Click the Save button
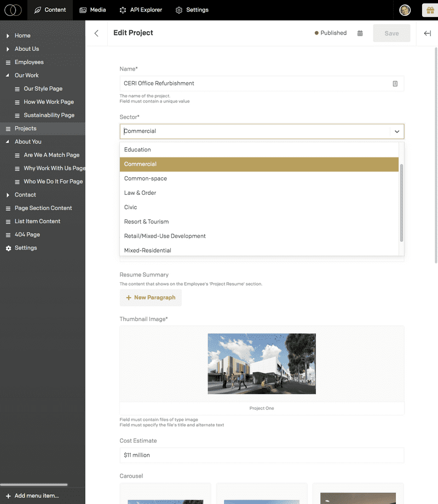 (x=391, y=33)
